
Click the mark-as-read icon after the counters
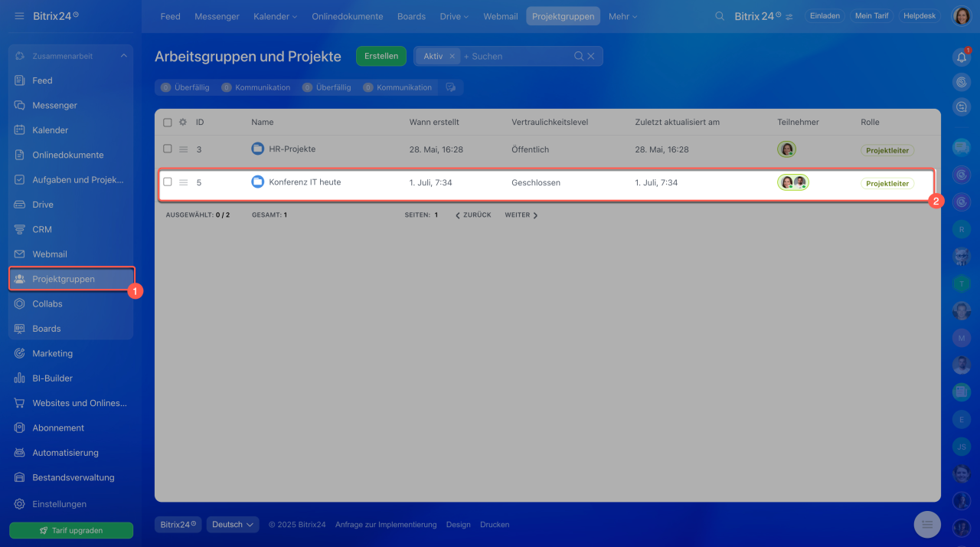coord(451,87)
